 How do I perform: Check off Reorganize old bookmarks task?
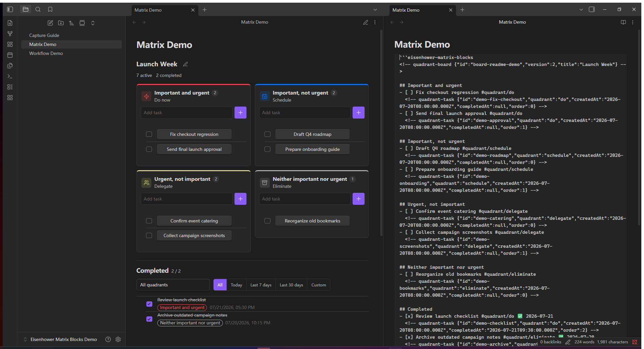(x=267, y=221)
